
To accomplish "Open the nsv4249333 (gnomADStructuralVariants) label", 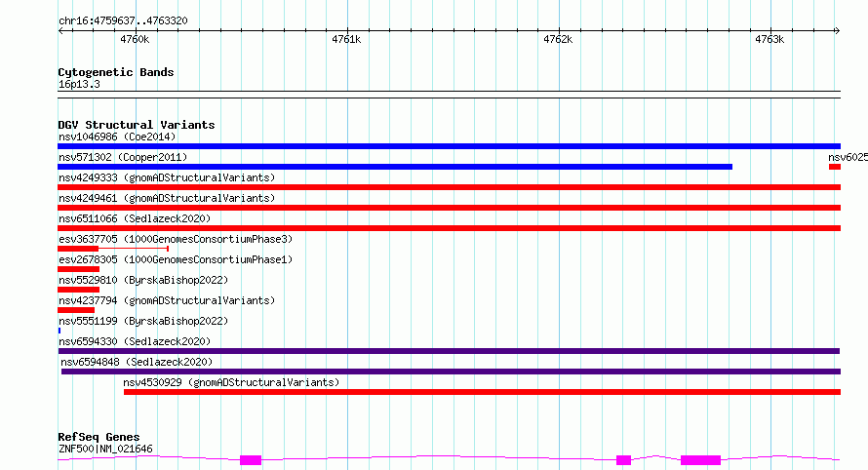I will [x=167, y=177].
